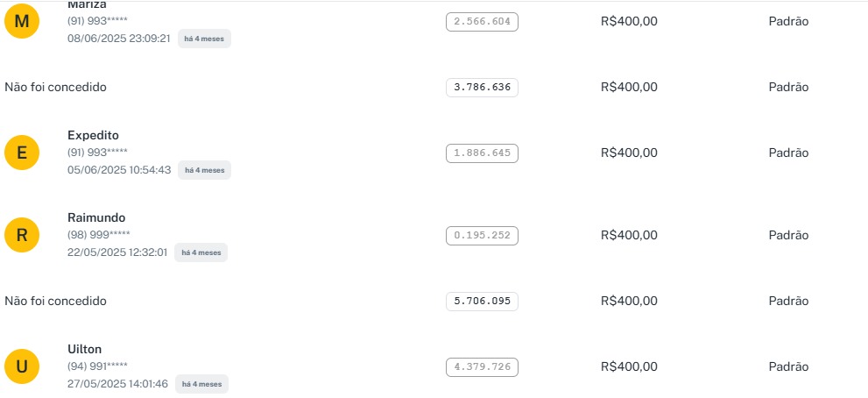Click ticket number 4.379.726
The width and height of the screenshot is (868, 398).
pos(482,366)
